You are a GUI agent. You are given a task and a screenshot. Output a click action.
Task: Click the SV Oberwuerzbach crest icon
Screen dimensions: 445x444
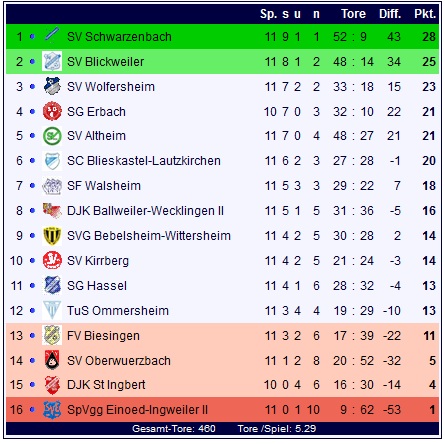(52, 360)
